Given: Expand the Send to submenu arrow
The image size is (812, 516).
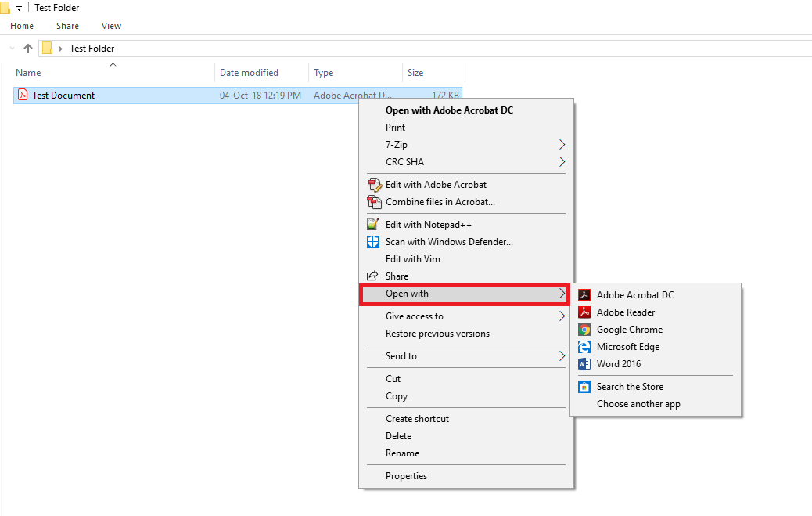Looking at the screenshot, I should 562,356.
